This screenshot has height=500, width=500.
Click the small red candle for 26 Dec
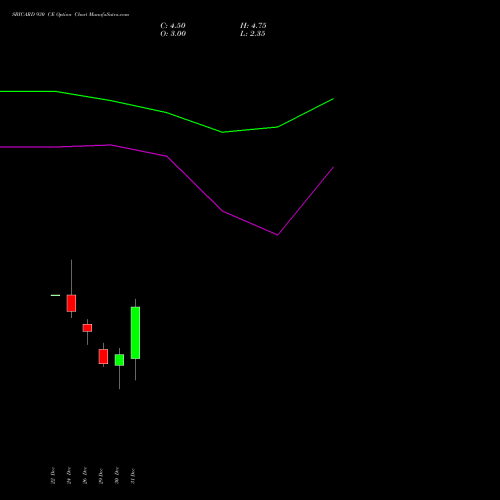click(87, 328)
